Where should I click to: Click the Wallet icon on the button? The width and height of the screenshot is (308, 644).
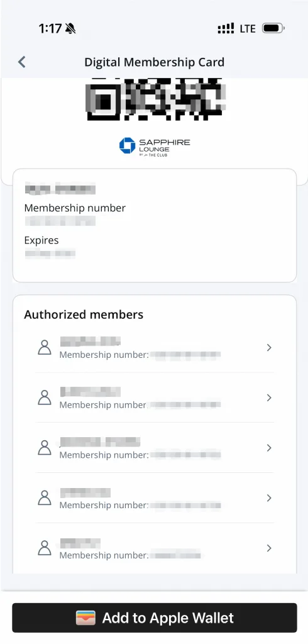(85, 618)
